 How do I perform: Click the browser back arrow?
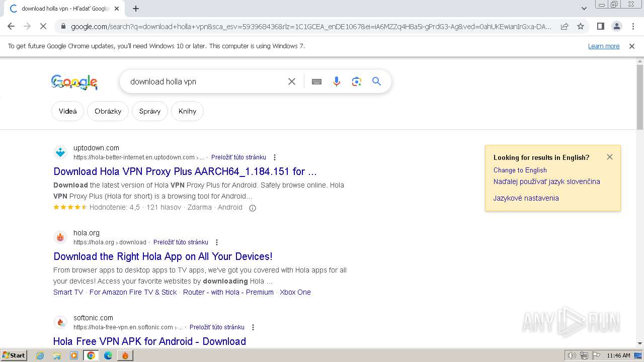pos(11,26)
